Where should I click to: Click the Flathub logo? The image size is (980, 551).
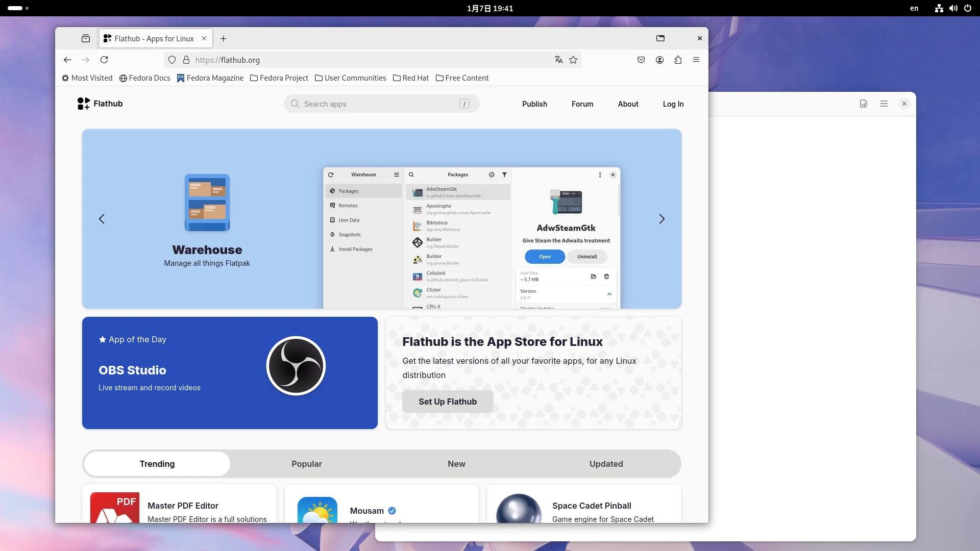[100, 104]
